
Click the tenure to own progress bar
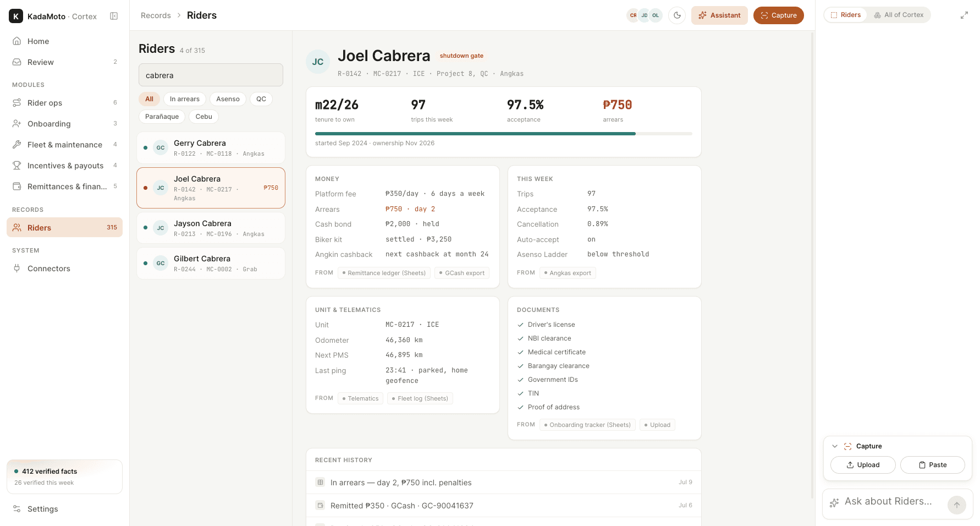click(x=503, y=134)
